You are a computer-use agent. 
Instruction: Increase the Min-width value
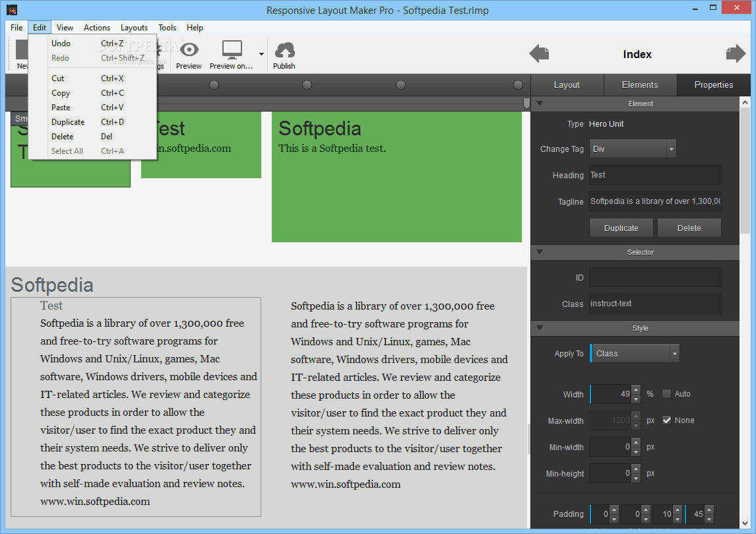click(636, 442)
